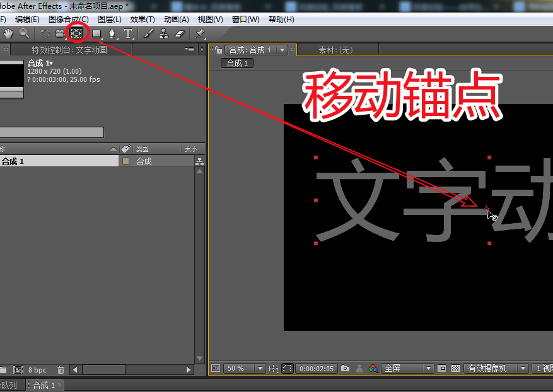Click the tan label color of 合成 1
The image size is (553, 392).
pos(125,161)
